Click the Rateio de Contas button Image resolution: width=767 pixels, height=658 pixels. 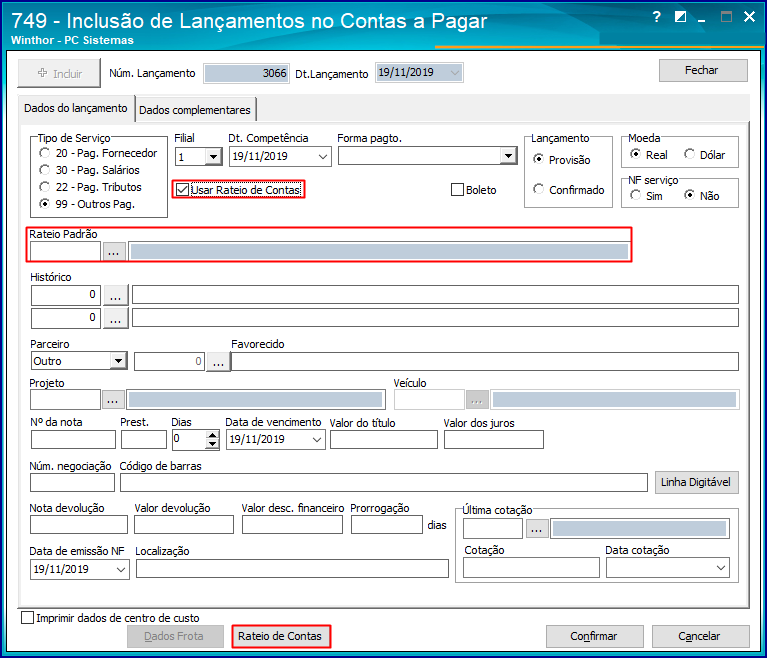pos(280,636)
